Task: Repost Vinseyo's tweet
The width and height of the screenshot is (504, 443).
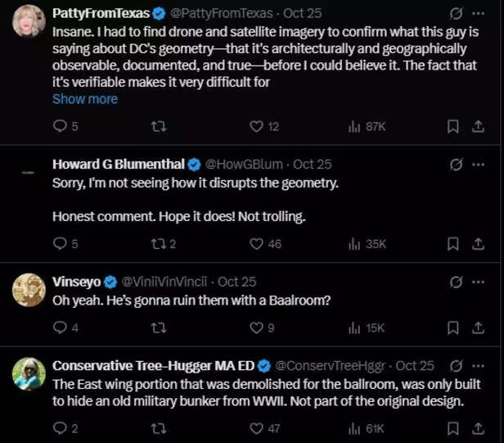Action: click(160, 328)
